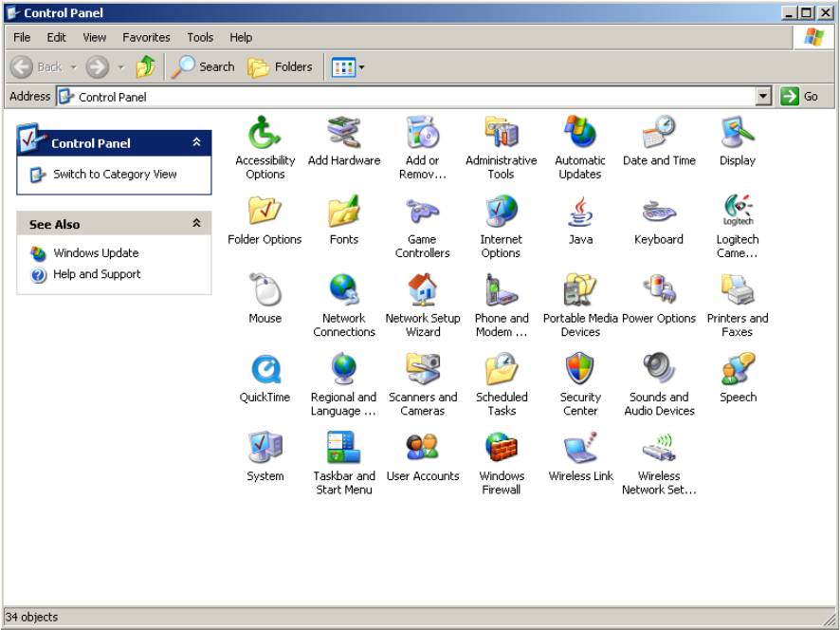840x630 pixels.
Task: Open Printers and Faxes
Action: click(x=738, y=306)
